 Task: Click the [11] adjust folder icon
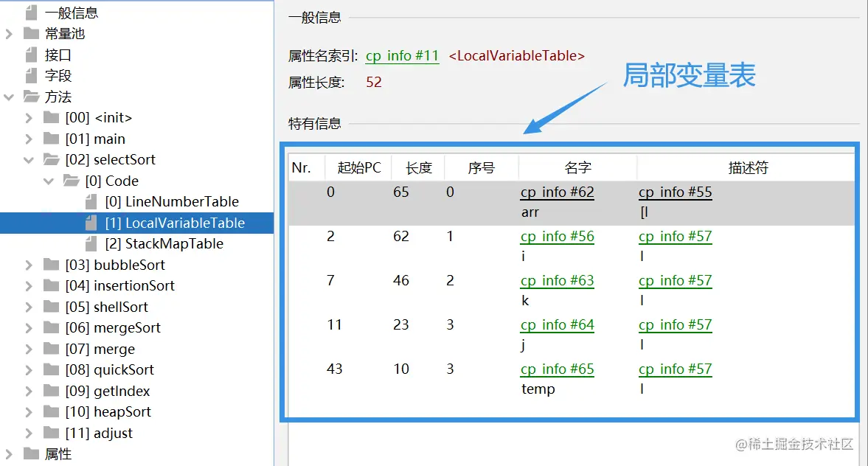point(52,433)
